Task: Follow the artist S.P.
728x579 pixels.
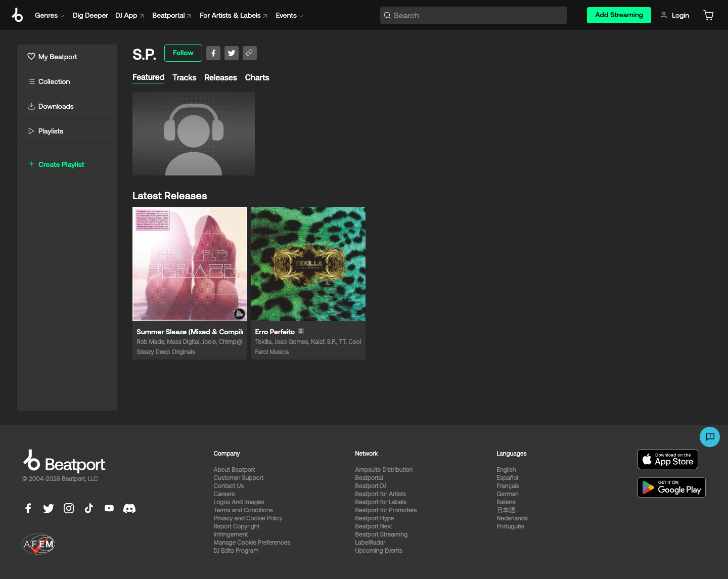Action: pos(183,53)
